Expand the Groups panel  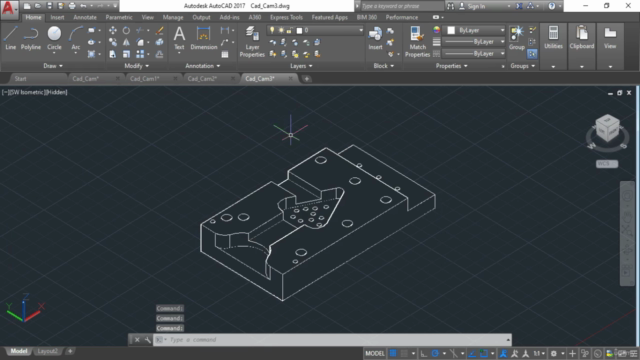522,66
